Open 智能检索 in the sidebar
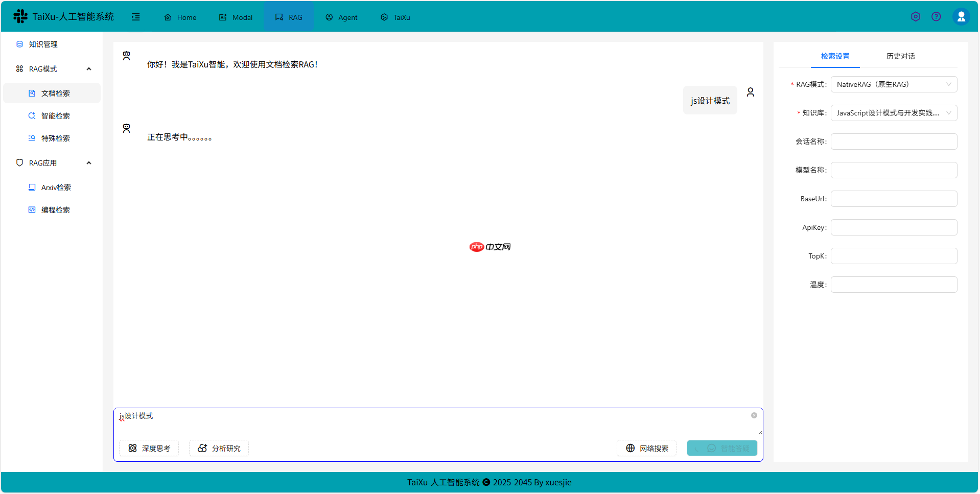 click(55, 115)
